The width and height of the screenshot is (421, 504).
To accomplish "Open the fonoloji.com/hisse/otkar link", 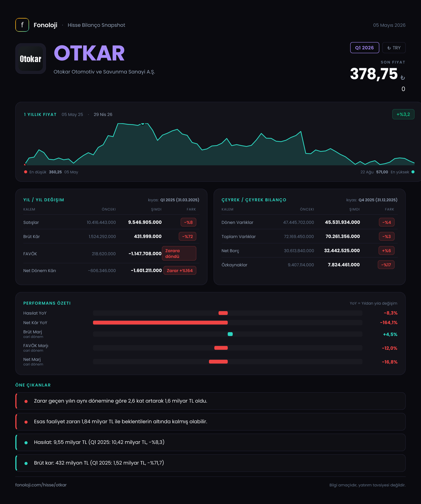I will (x=41, y=485).
